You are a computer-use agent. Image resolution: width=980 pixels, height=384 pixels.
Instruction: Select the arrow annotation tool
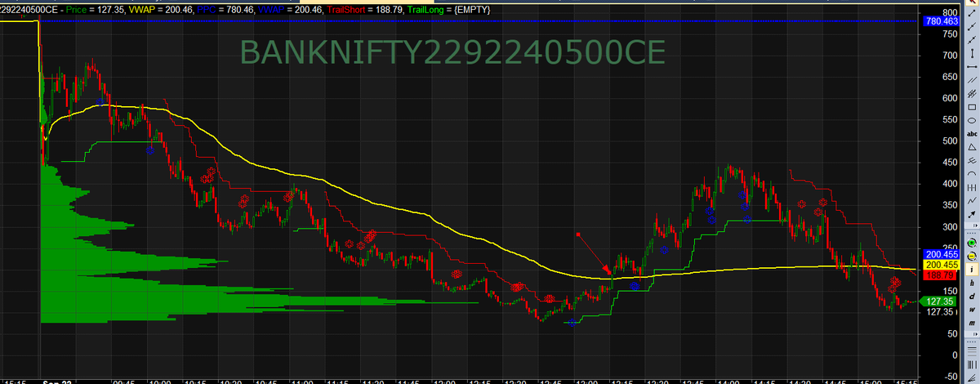972,214
